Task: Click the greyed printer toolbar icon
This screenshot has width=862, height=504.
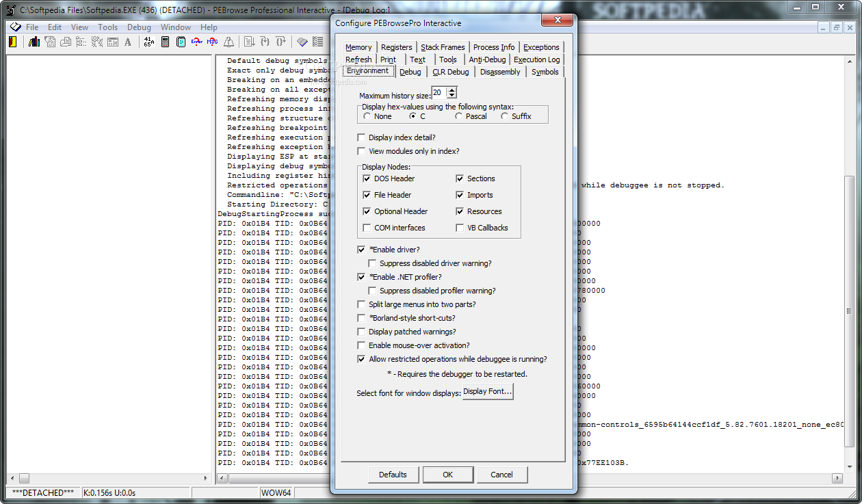Action: (x=66, y=42)
